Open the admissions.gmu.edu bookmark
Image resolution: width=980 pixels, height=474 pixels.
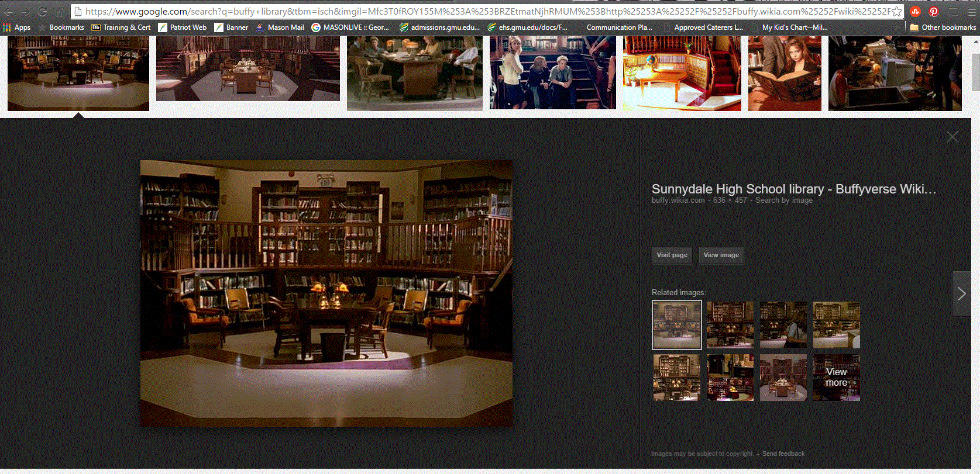tap(439, 27)
